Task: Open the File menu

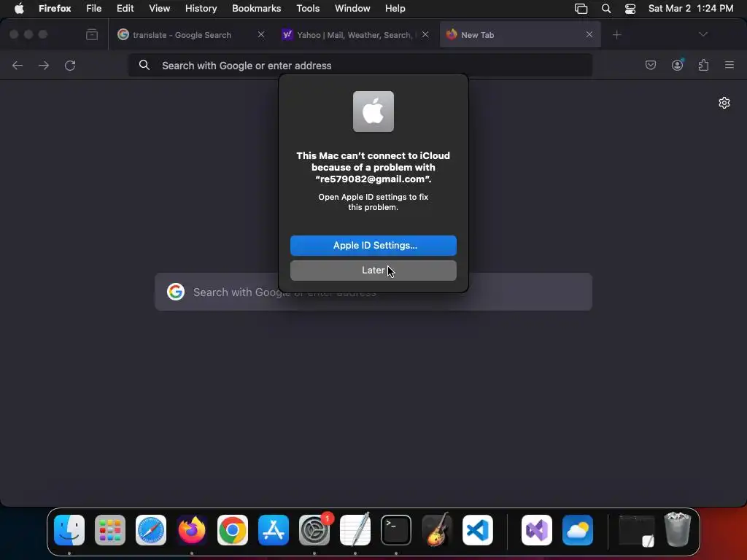Action: (94, 8)
